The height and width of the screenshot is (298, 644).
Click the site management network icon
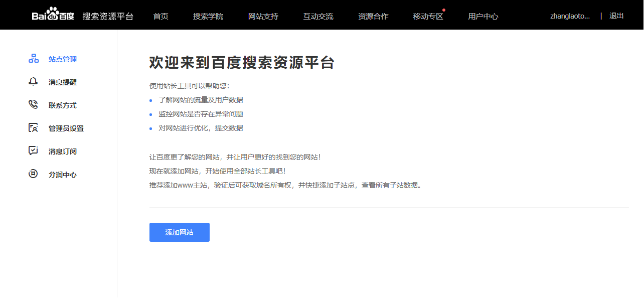(34, 59)
